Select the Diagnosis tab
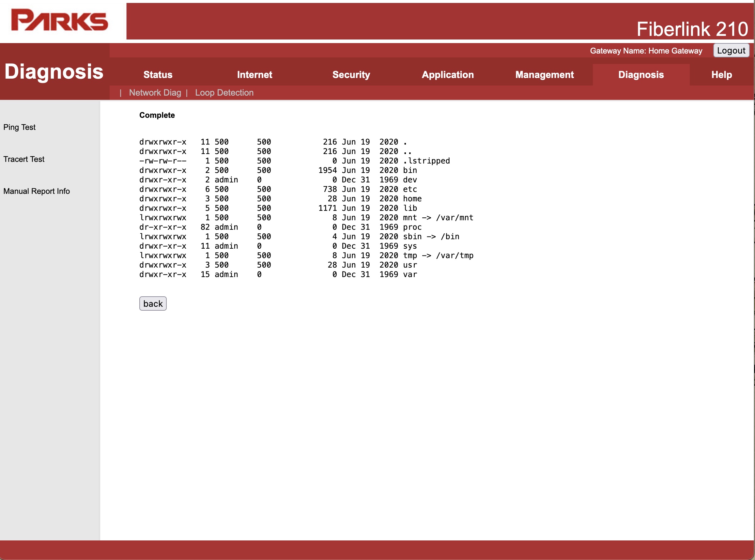Image resolution: width=755 pixels, height=560 pixels. (x=641, y=75)
